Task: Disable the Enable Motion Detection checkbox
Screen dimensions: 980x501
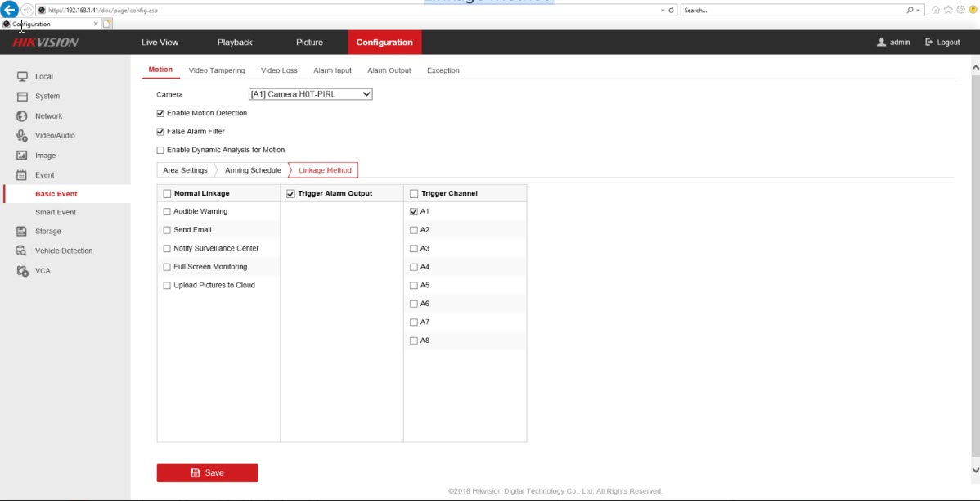Action: click(x=160, y=113)
